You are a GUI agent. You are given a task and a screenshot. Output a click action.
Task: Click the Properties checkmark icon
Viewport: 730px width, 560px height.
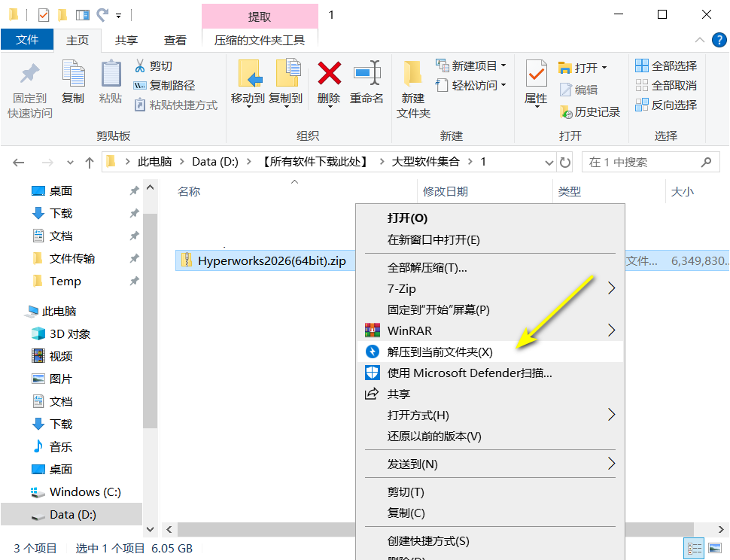click(x=536, y=74)
